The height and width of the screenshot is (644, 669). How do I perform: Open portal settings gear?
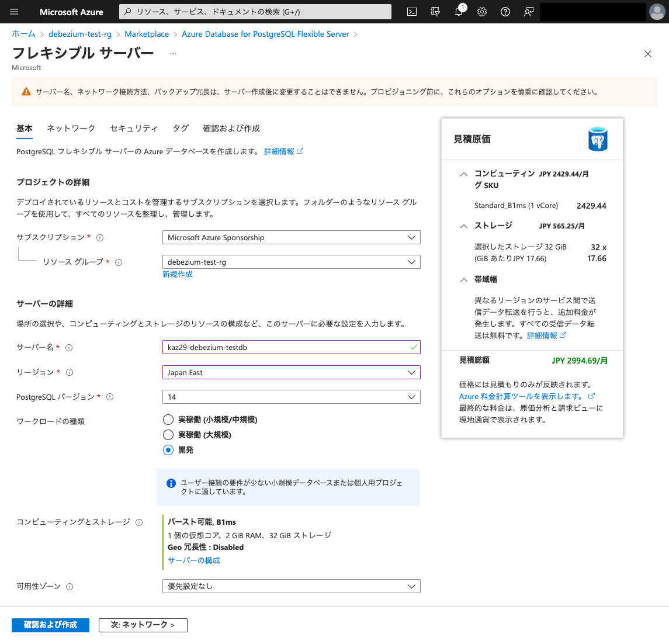482,12
